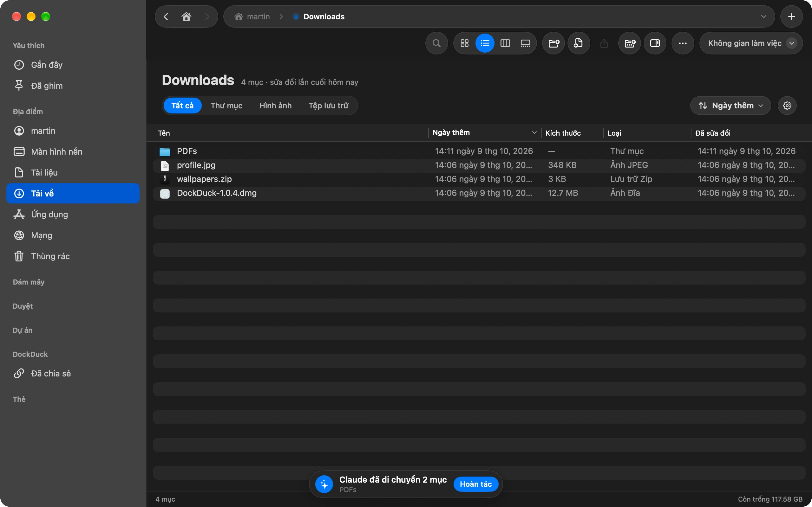Expand the Không gian làm việc dropdown
812x507 pixels.
pyautogui.click(x=751, y=43)
